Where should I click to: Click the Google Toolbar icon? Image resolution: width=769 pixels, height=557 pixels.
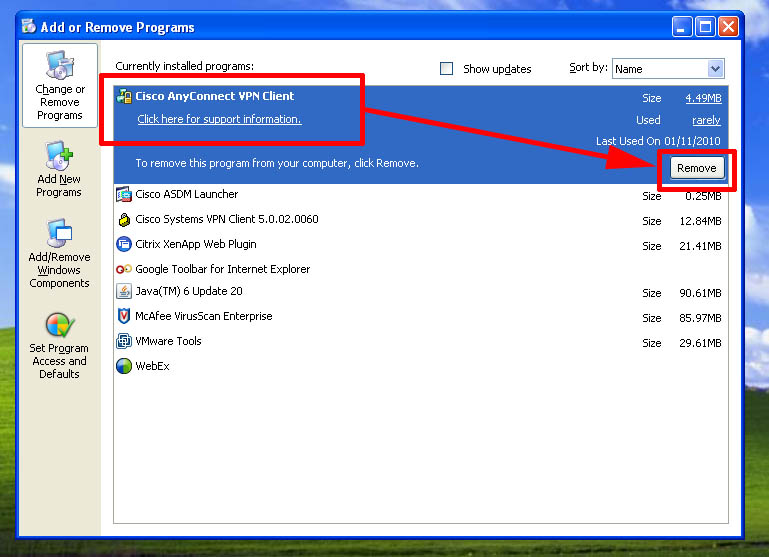pos(124,269)
